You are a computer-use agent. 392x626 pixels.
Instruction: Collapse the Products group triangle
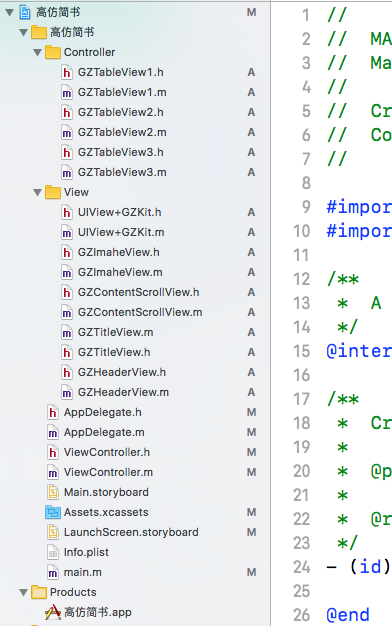(24, 592)
